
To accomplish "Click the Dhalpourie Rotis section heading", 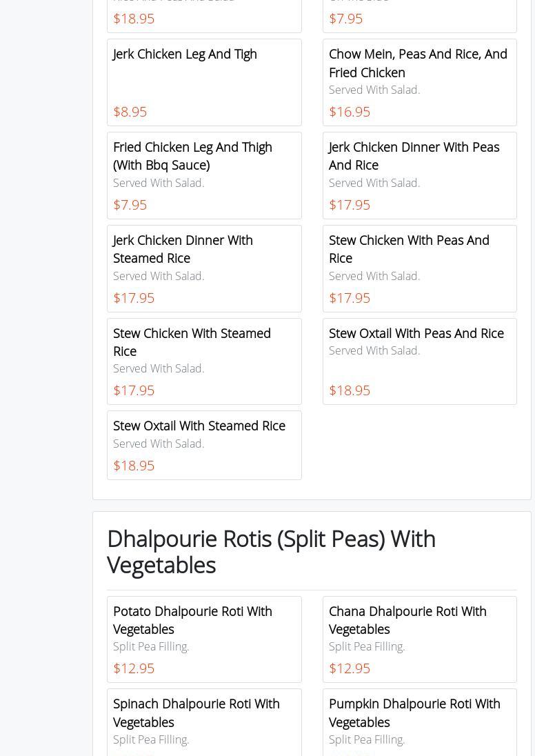I will (271, 551).
